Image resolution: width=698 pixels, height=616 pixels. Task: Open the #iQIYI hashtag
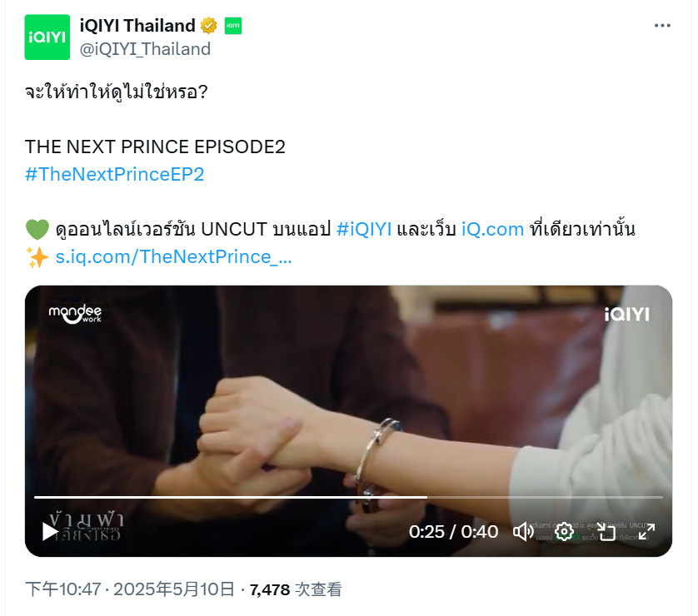(364, 230)
